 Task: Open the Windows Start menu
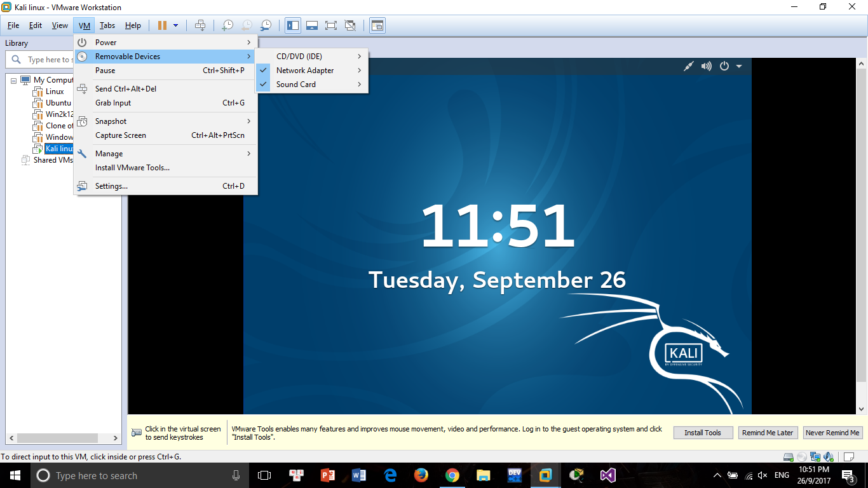[15, 475]
